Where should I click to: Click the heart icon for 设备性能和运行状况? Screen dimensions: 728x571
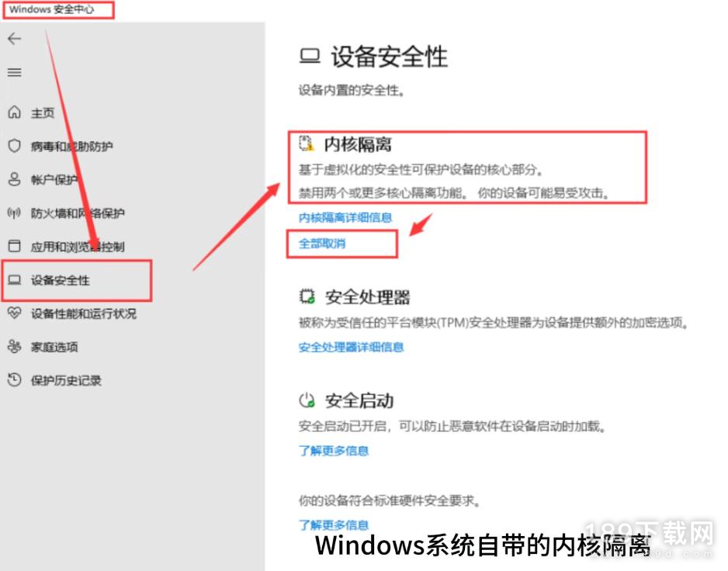click(x=15, y=313)
